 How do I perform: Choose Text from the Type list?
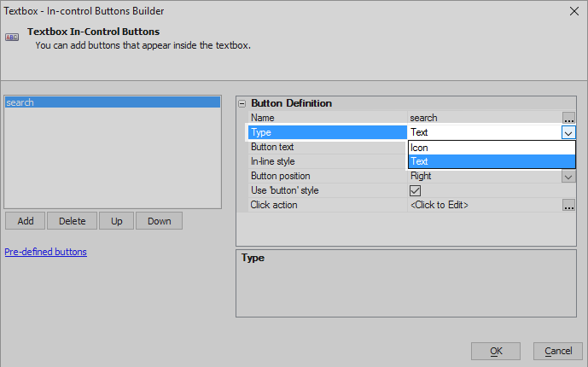(492, 161)
